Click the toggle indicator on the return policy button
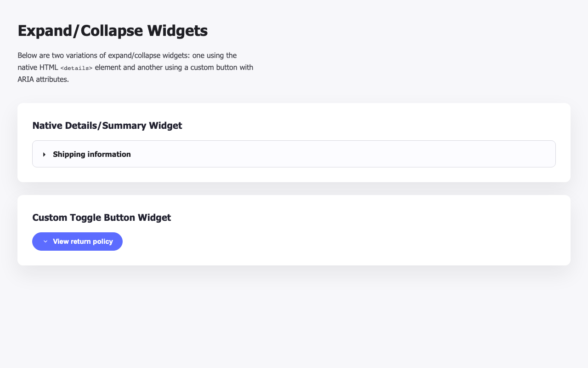 45,241
